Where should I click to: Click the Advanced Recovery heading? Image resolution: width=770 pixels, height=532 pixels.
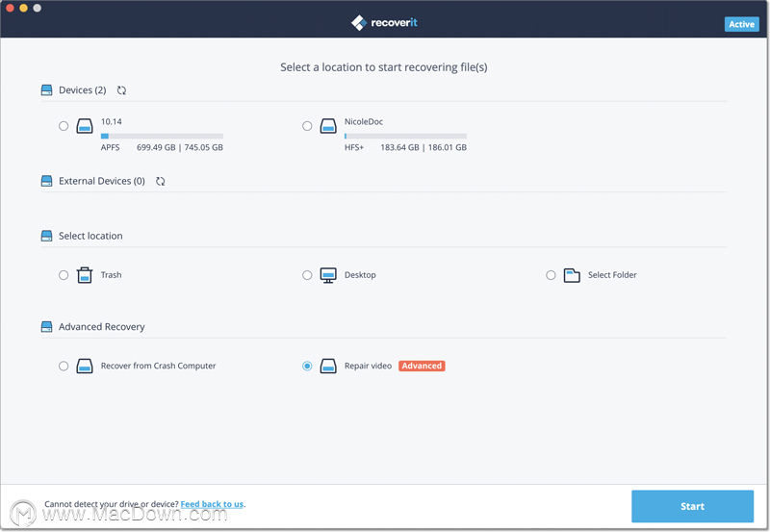point(102,327)
